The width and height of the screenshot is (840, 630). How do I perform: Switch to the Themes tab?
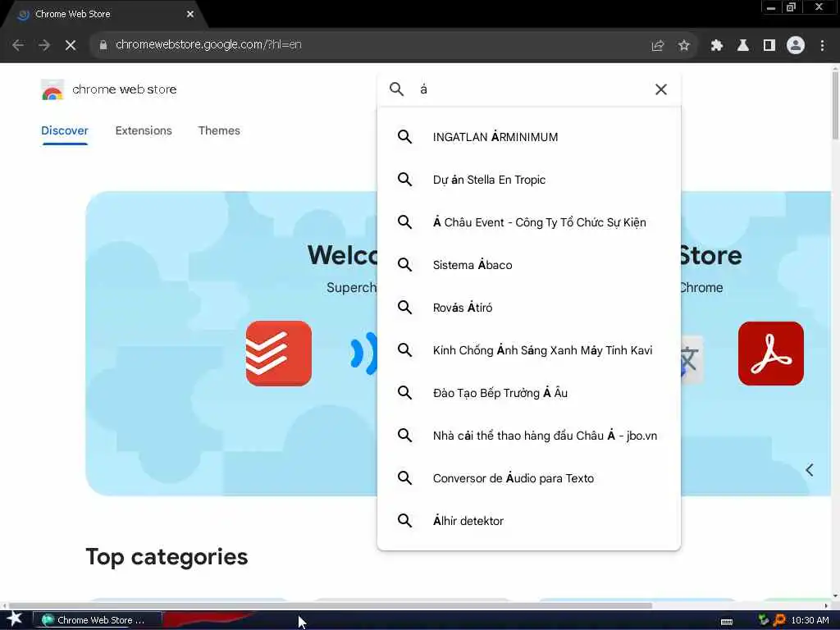click(x=219, y=130)
